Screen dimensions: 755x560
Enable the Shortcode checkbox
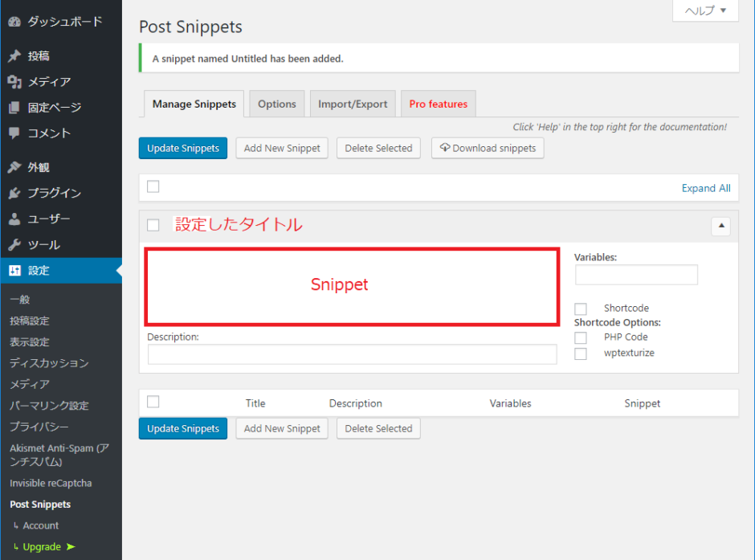(x=581, y=309)
